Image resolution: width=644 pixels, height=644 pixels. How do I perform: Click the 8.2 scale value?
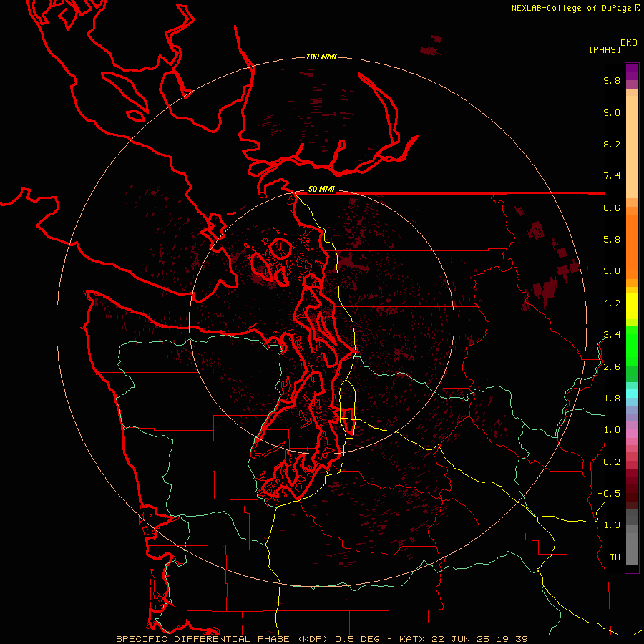pos(612,144)
